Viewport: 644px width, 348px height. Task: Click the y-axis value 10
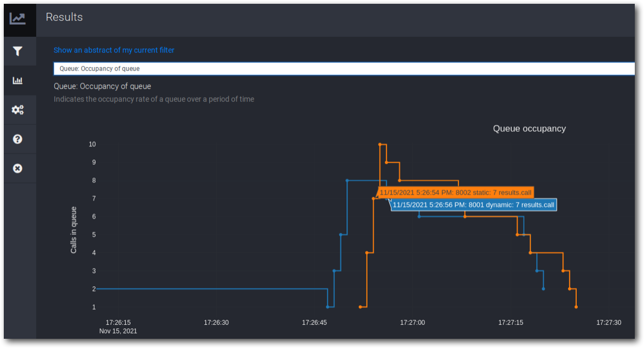point(92,144)
